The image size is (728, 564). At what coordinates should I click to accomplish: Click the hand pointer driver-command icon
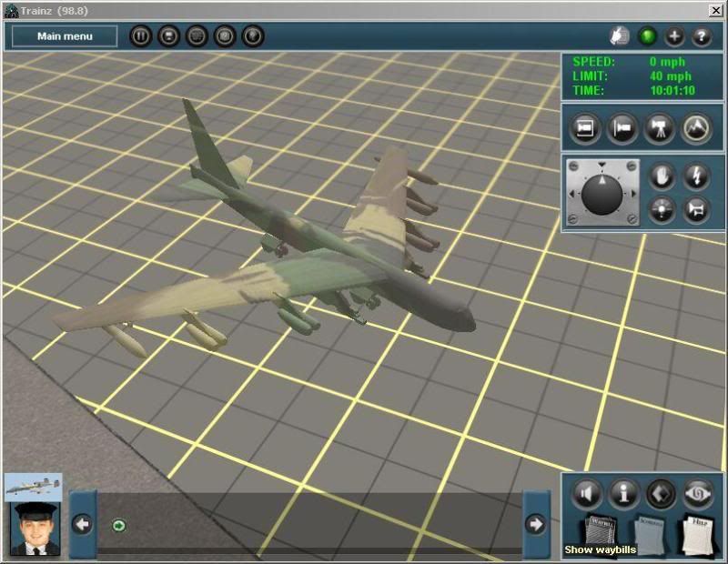point(620,36)
